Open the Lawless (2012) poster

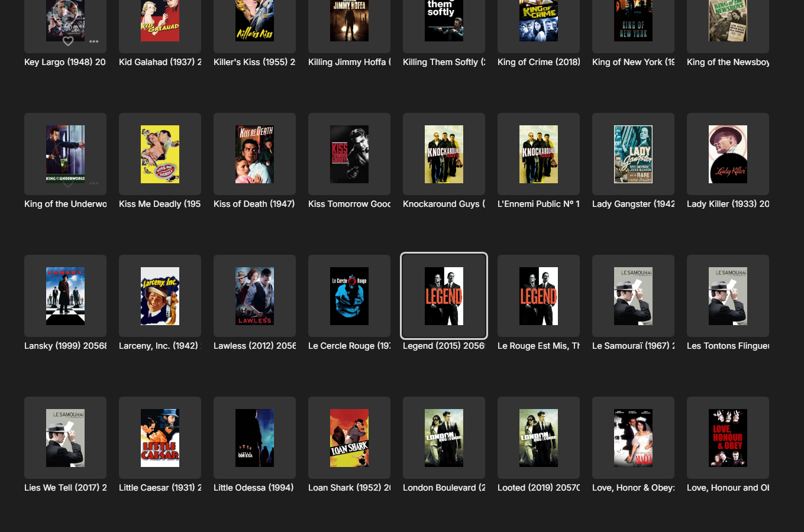[254, 296]
